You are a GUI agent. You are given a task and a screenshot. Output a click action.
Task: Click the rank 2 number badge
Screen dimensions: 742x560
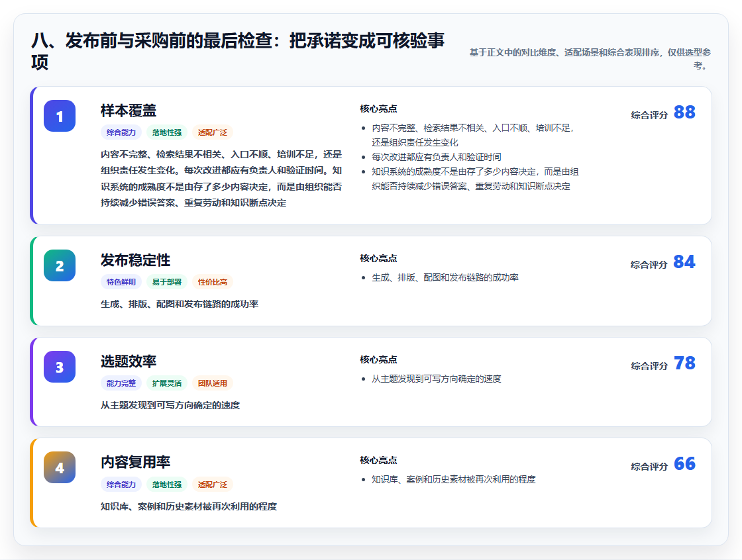pyautogui.click(x=60, y=265)
